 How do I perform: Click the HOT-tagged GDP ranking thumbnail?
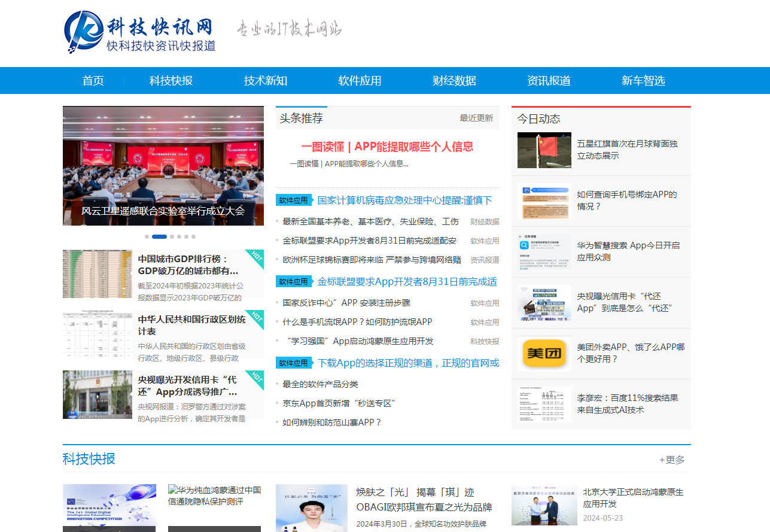[98, 274]
